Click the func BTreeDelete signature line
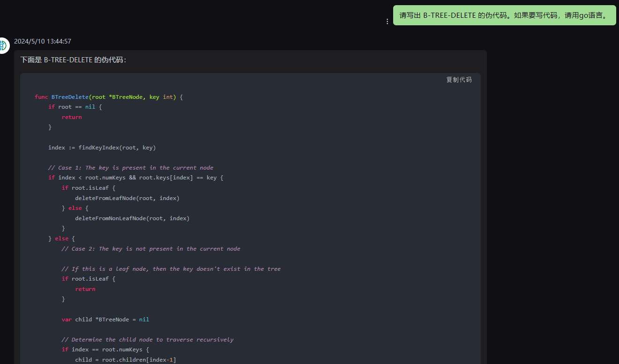This screenshot has height=364, width=619. (109, 97)
